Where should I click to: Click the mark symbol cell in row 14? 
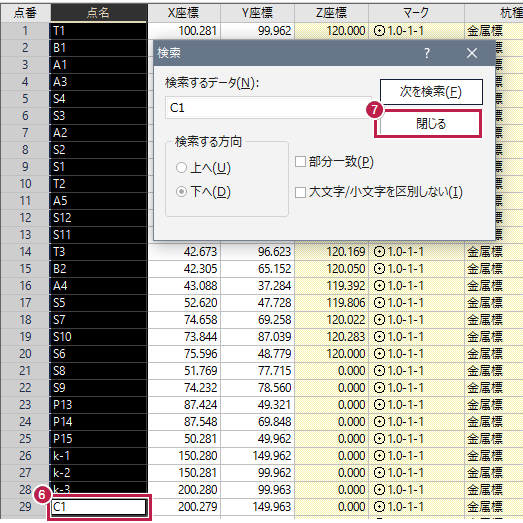416,251
